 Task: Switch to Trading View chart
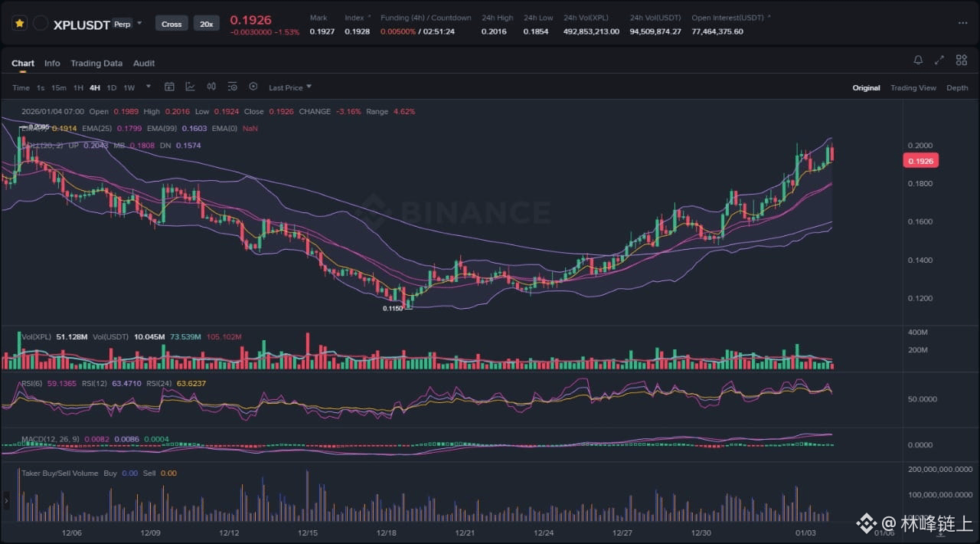coord(913,88)
